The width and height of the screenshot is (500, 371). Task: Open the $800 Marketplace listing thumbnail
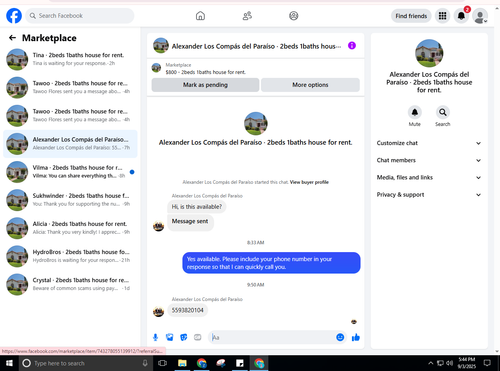tap(156, 68)
